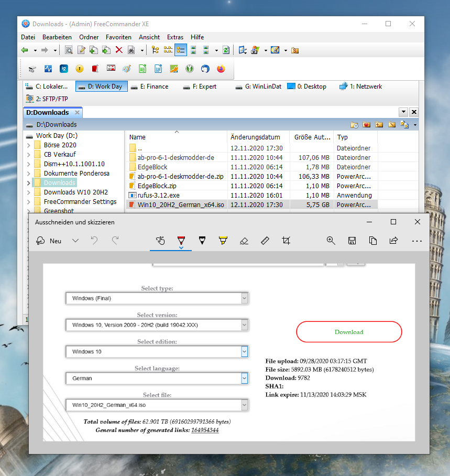Click the 164954344 generated links link

(205, 430)
